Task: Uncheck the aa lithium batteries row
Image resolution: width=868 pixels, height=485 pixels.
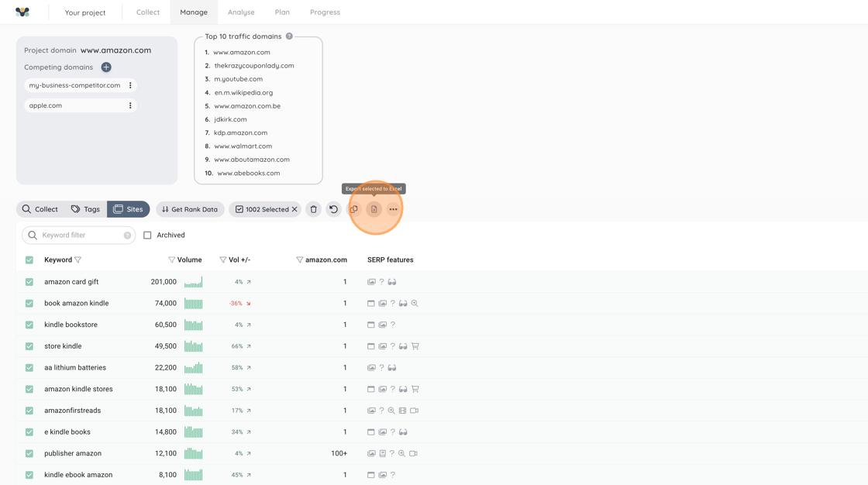Action: click(29, 368)
